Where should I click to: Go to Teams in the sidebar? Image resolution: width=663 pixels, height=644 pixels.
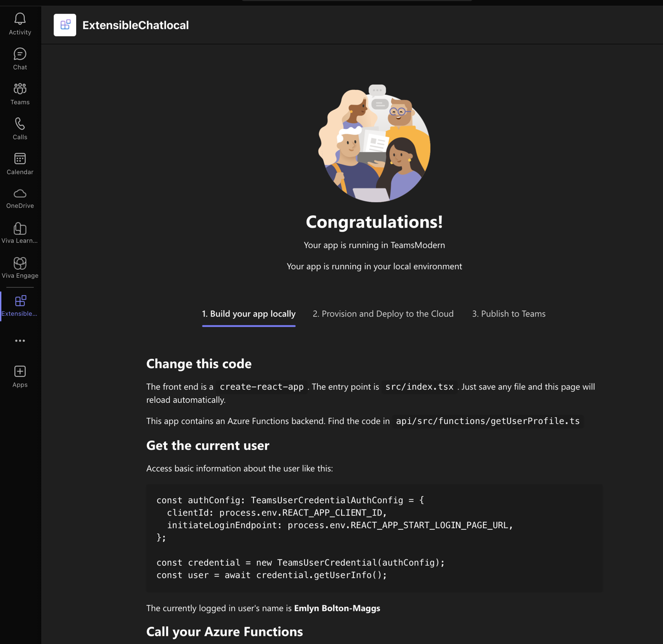[20, 94]
